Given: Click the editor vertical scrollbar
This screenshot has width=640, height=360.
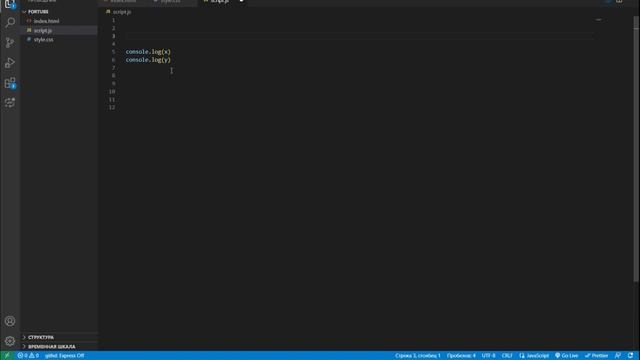Looking at the screenshot, I should click(636, 149).
